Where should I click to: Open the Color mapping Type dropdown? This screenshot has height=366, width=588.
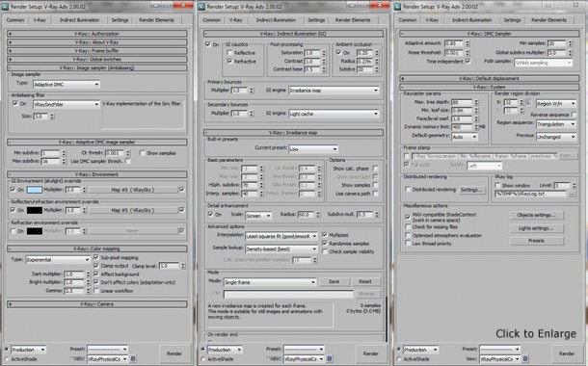click(x=58, y=260)
